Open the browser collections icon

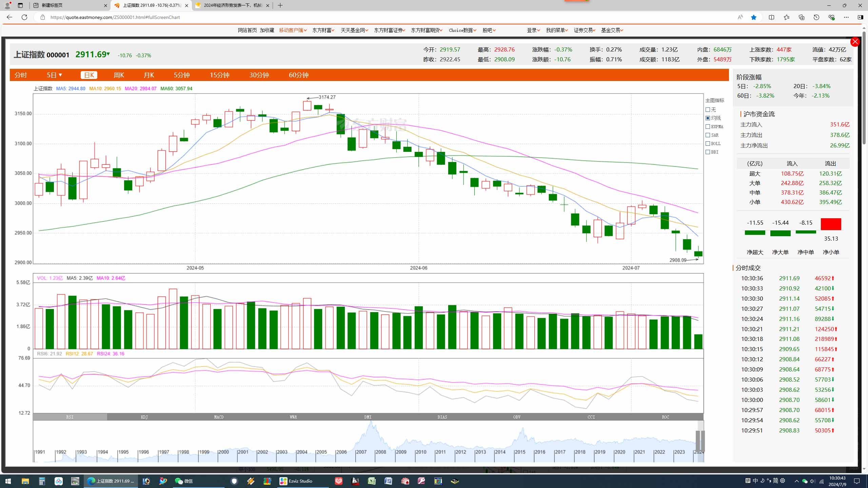pos(801,17)
